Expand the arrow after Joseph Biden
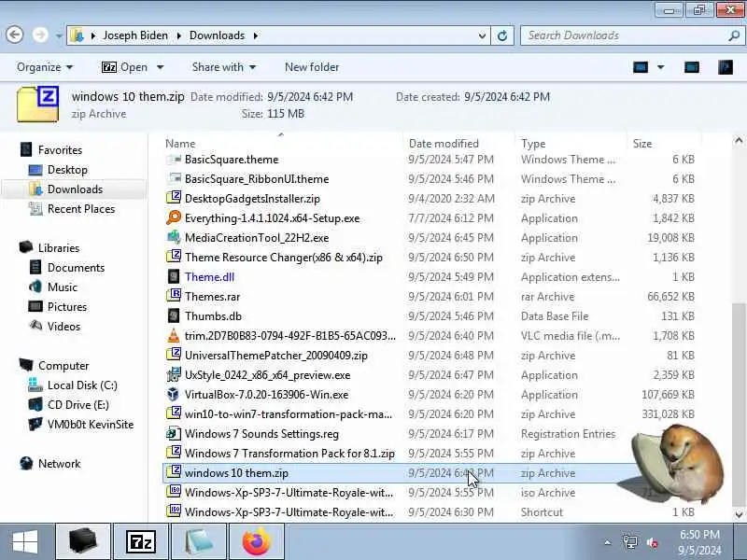Screen dimensions: 747x560 click(179, 35)
